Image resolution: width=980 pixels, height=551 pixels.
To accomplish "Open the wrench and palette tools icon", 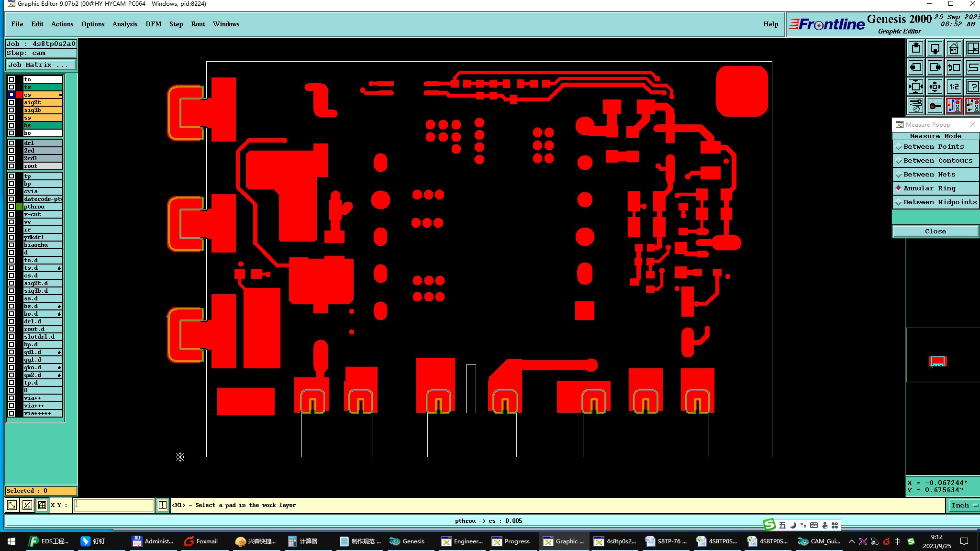I will click(x=916, y=106).
